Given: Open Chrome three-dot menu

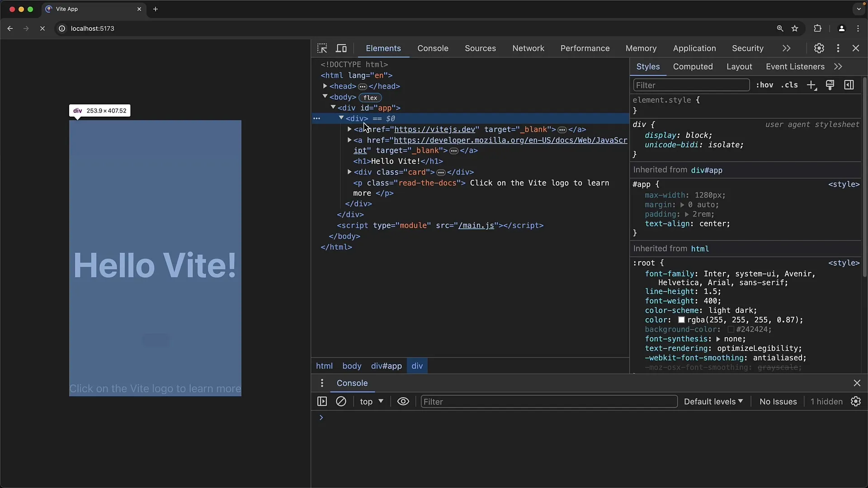Looking at the screenshot, I should 858,28.
